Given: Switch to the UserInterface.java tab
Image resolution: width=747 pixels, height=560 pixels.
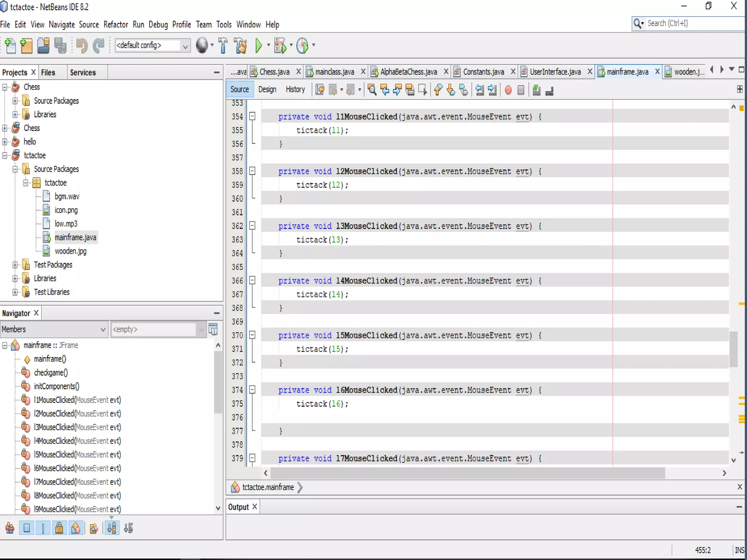Looking at the screenshot, I should click(x=554, y=72).
